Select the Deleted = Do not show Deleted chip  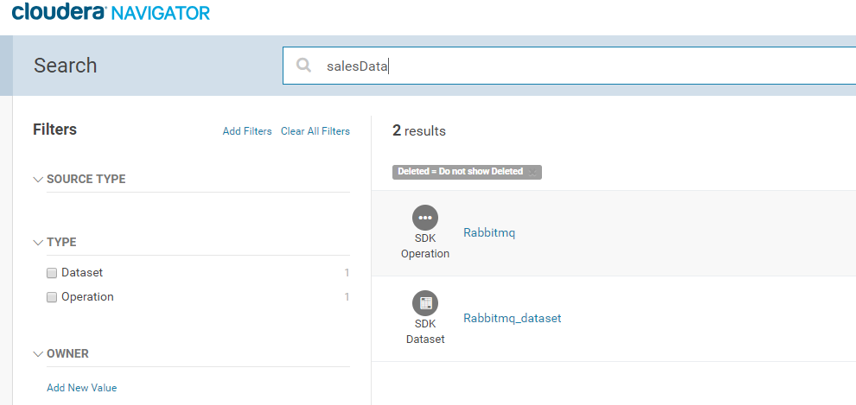tap(460, 172)
